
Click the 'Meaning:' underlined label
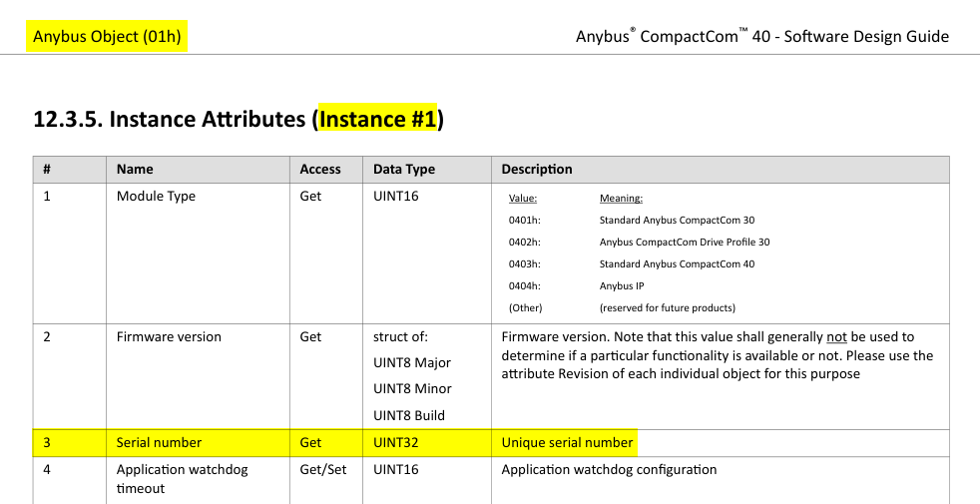[622, 199]
